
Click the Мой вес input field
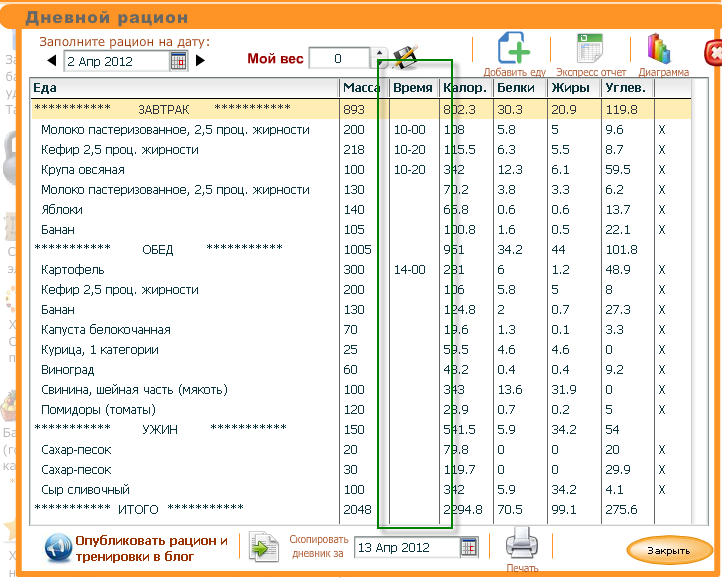point(338,59)
